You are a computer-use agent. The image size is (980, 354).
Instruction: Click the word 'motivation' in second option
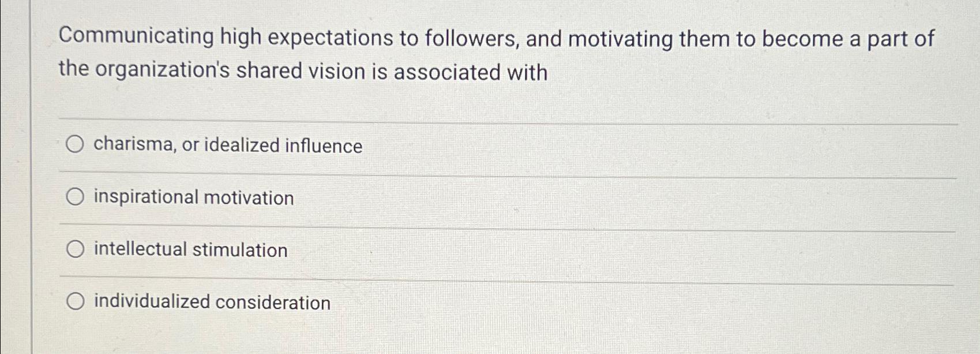point(249,198)
